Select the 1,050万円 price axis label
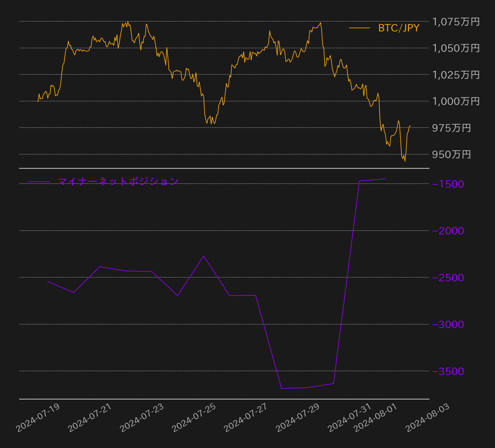Screen dimensions: 495x448 [456, 48]
